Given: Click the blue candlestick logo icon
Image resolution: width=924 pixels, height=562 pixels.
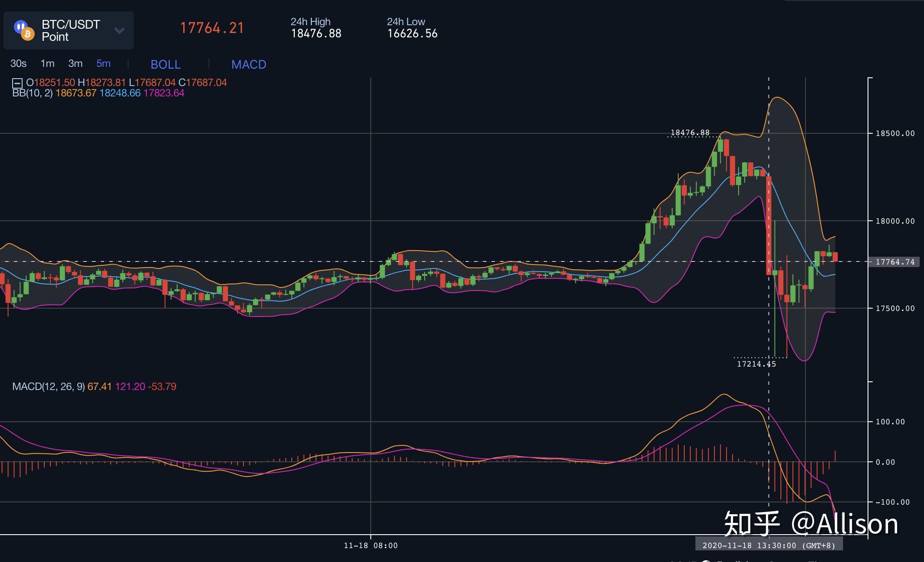Looking at the screenshot, I should coord(20,27).
